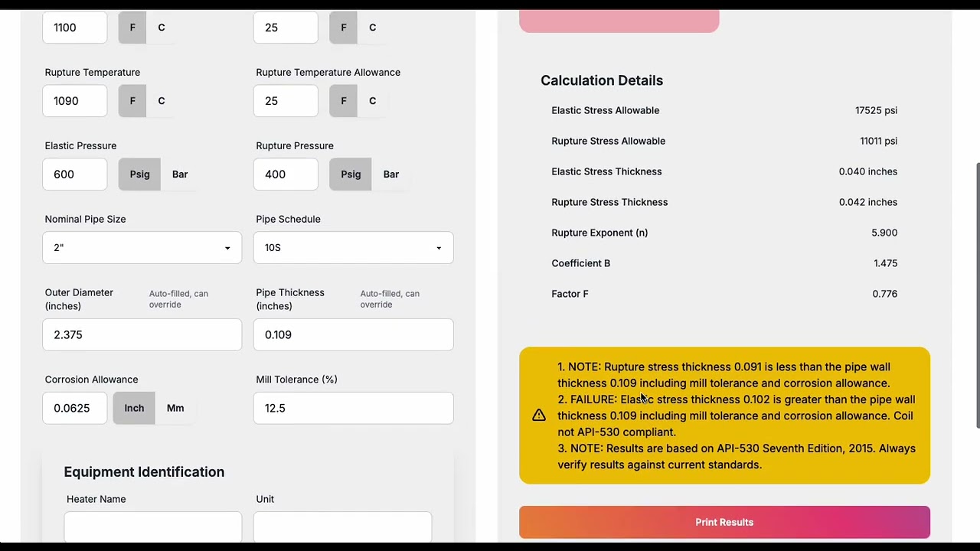Click the Heater Name text box

[x=153, y=527]
